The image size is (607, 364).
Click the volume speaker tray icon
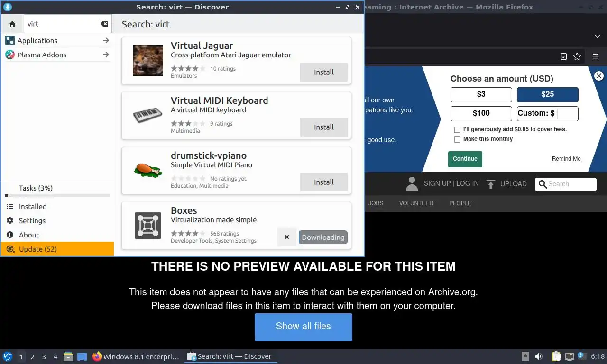coord(539,356)
